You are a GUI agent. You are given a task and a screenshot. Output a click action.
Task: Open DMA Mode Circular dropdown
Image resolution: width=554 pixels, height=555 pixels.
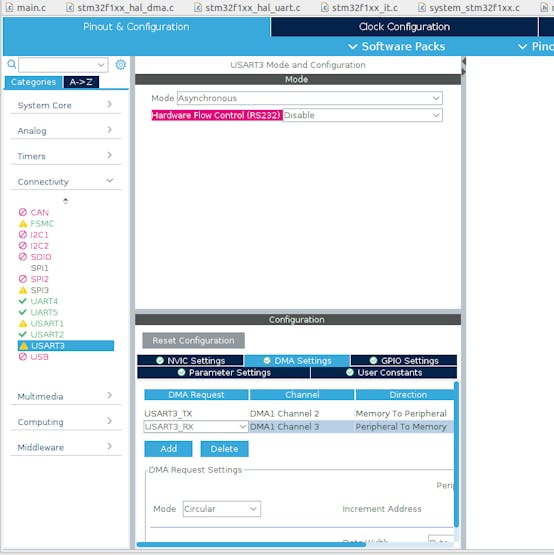222,509
